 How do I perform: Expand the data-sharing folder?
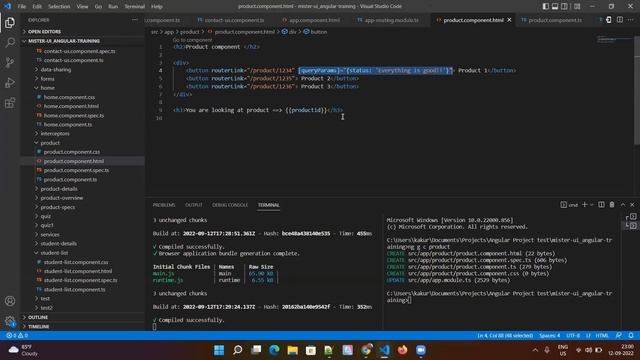point(56,69)
